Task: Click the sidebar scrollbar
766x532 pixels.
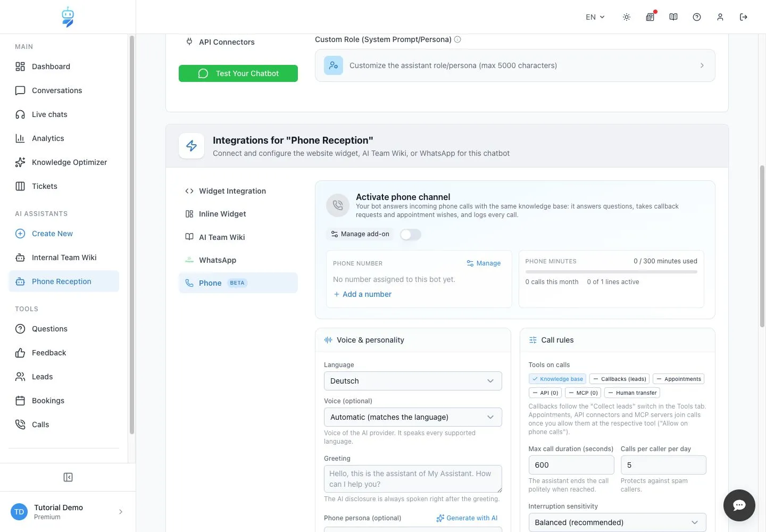Action: (x=131, y=234)
